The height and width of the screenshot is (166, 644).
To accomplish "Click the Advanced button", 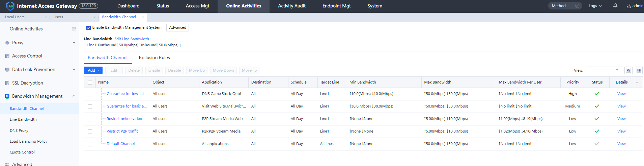I will (177, 28).
